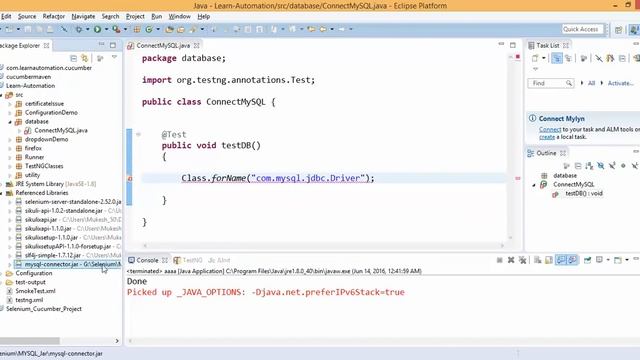Click the Open Task toolbar icon

[x=180, y=29]
